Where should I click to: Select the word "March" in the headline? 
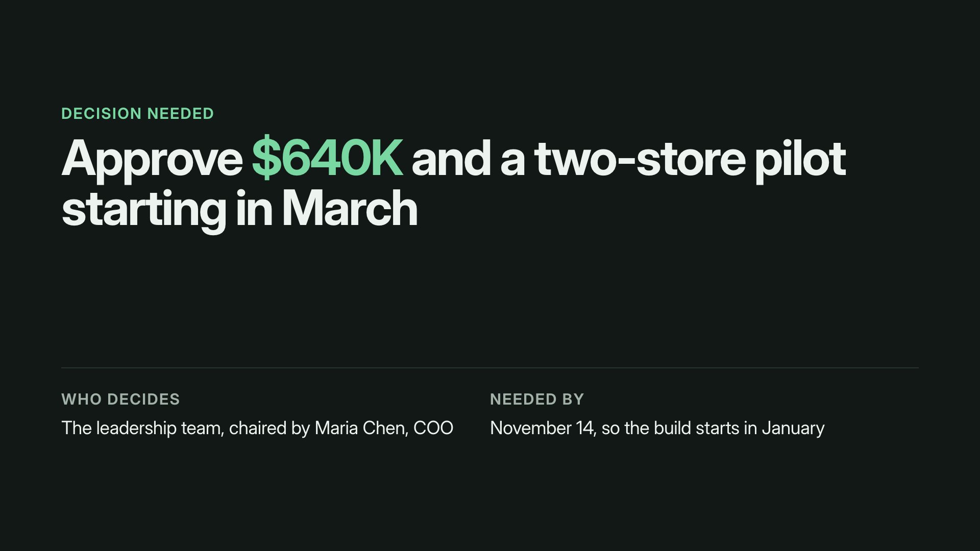tap(350, 208)
